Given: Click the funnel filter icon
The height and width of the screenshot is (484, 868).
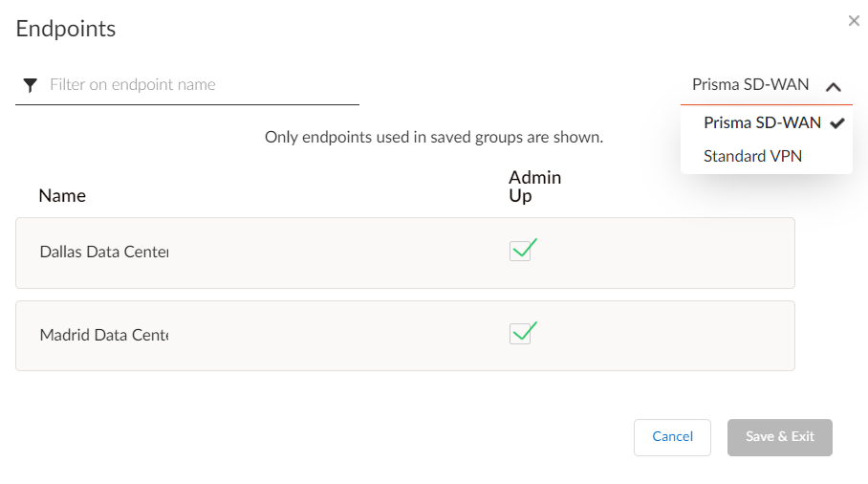Looking at the screenshot, I should pos(31,85).
